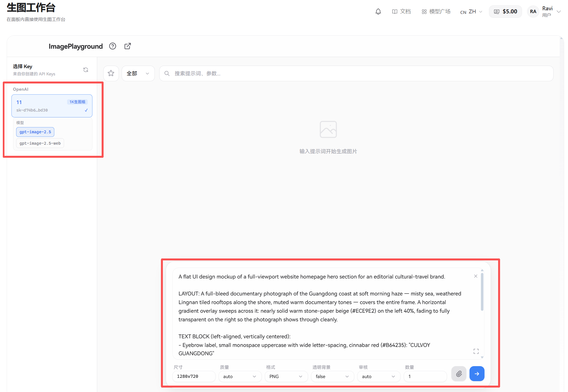The width and height of the screenshot is (568, 392).
Task: Refresh the API Keys list
Action: [x=86, y=70]
